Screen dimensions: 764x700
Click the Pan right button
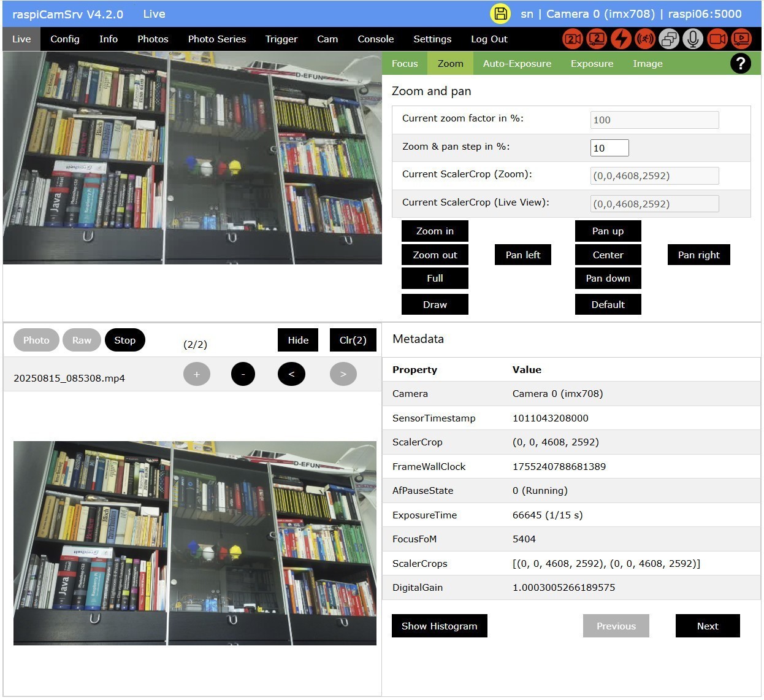tap(698, 255)
